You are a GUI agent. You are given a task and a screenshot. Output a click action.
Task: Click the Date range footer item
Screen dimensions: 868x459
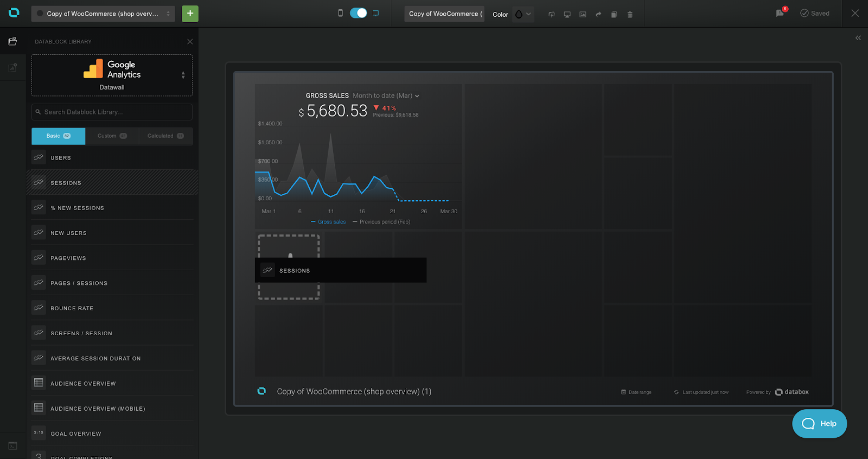[636, 392]
